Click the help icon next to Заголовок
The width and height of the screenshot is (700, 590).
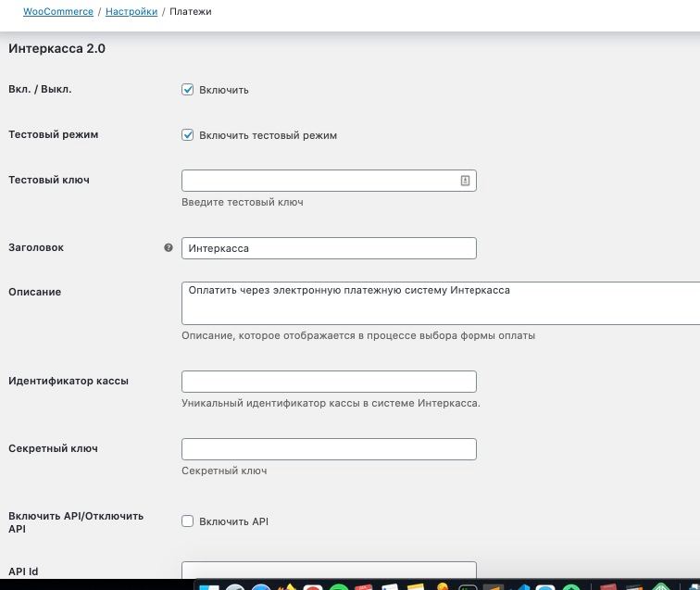pyautogui.click(x=169, y=247)
